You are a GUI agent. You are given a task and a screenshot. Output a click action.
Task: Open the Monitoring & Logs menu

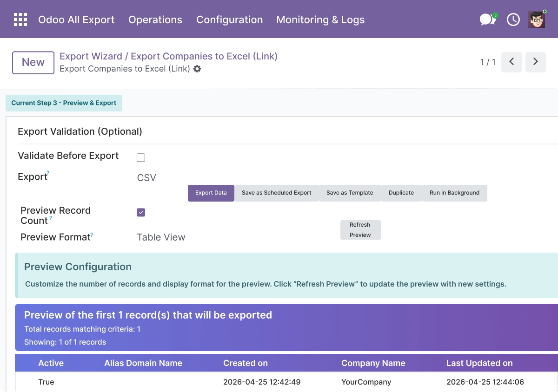click(x=320, y=20)
